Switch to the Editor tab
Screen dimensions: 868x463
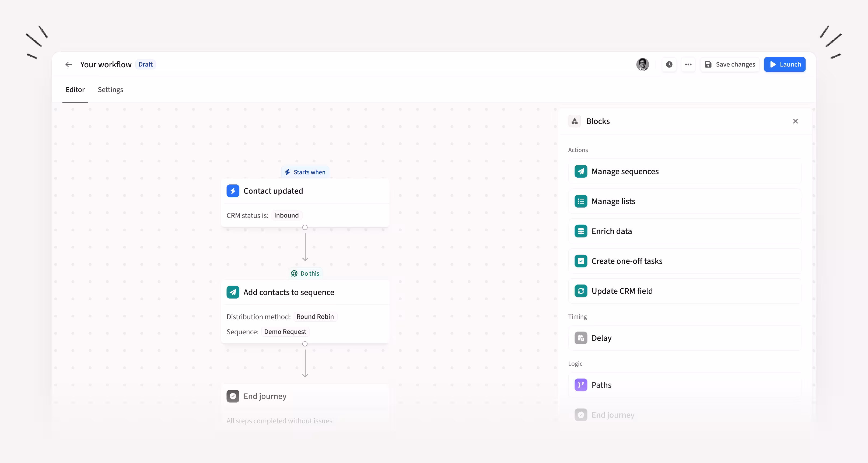pyautogui.click(x=75, y=90)
